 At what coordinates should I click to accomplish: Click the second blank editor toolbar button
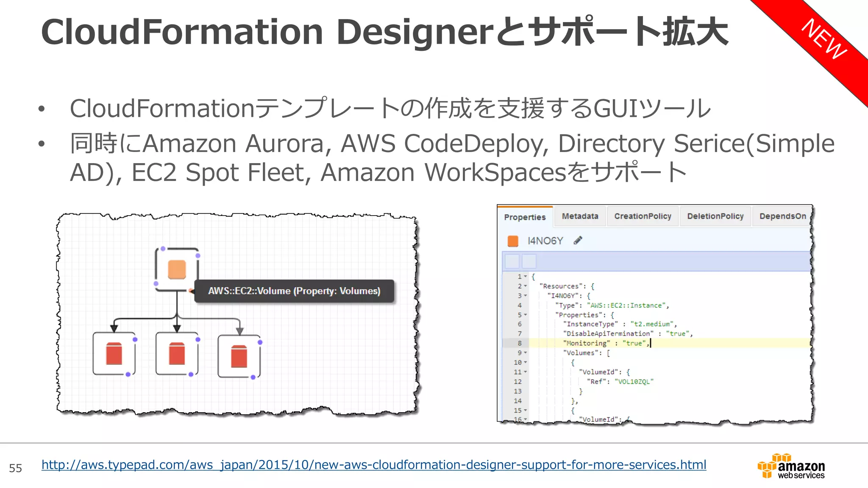(529, 261)
